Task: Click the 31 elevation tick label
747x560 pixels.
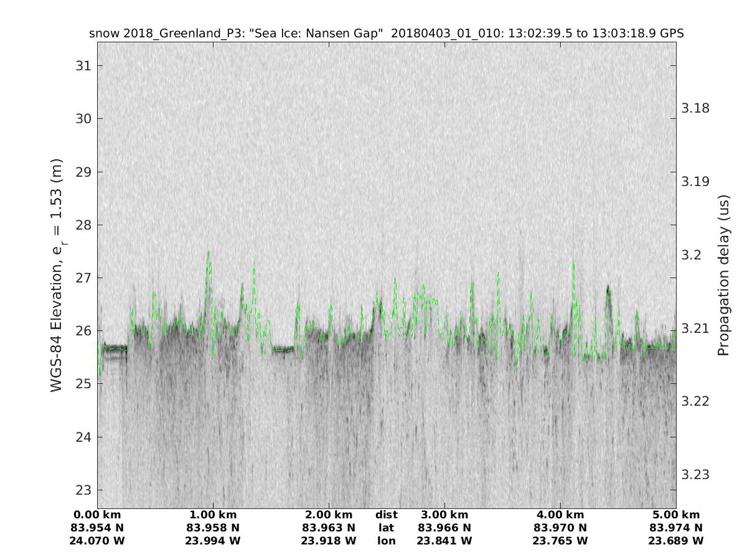Action: coord(82,66)
